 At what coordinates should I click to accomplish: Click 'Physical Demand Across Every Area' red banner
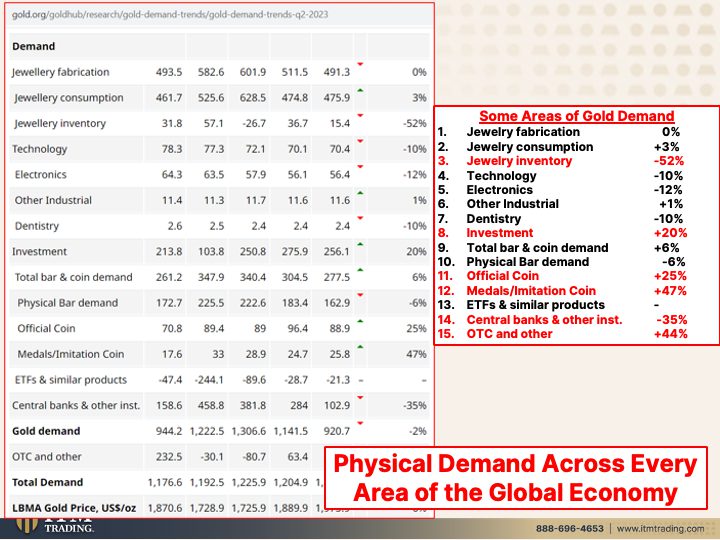516,478
